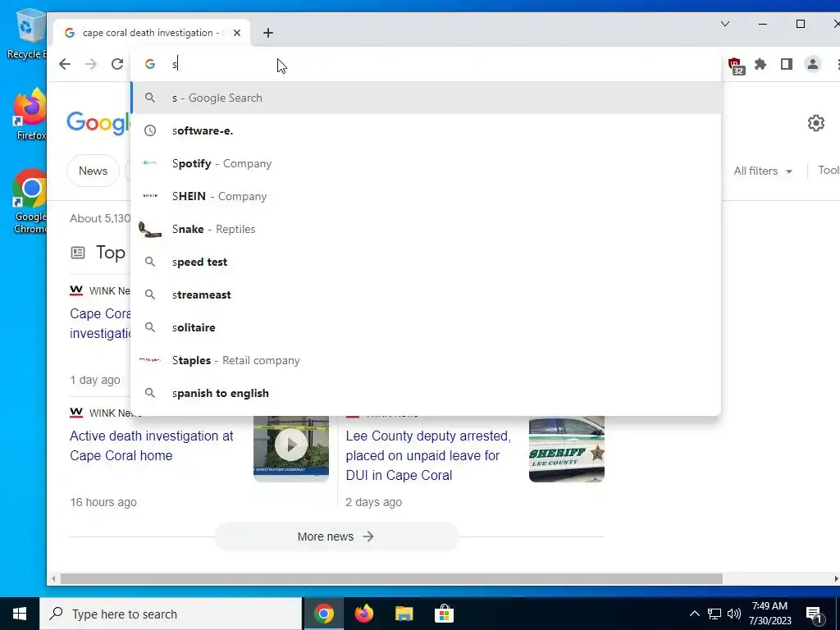Open a new tab with the plus button
This screenshot has width=840, height=630.
[x=268, y=33]
